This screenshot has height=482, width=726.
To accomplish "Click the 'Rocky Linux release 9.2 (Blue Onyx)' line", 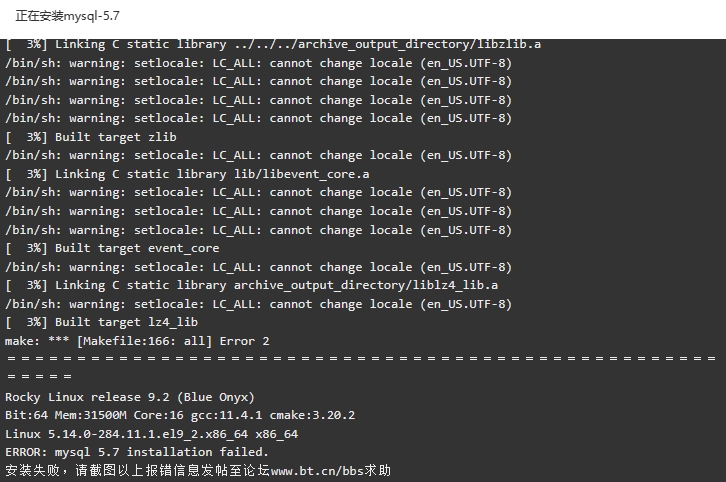I will coord(130,397).
